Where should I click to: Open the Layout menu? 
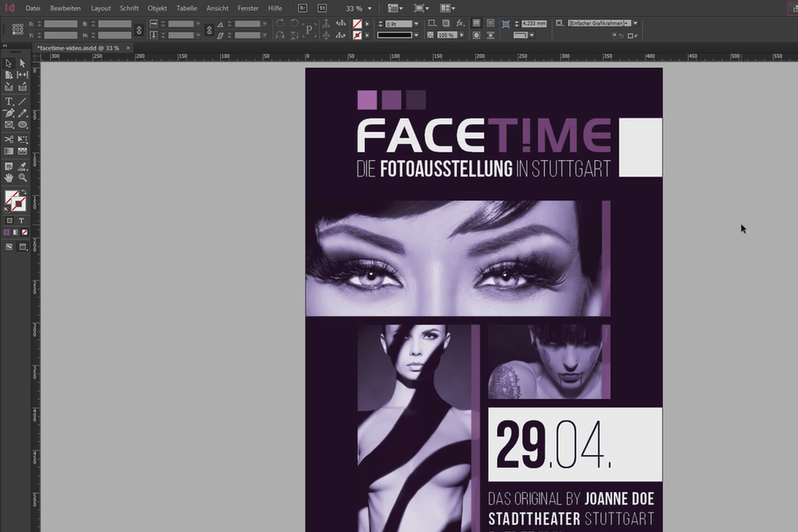pyautogui.click(x=100, y=9)
